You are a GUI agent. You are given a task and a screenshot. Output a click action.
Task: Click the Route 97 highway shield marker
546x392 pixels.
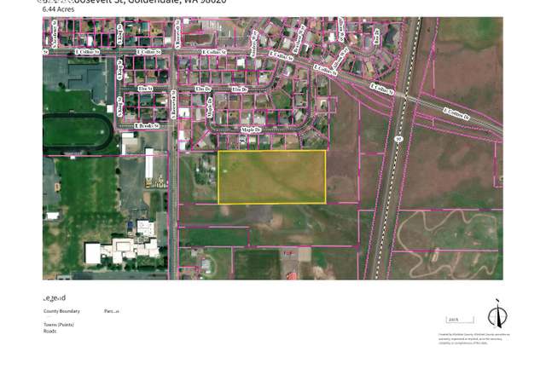point(398,139)
